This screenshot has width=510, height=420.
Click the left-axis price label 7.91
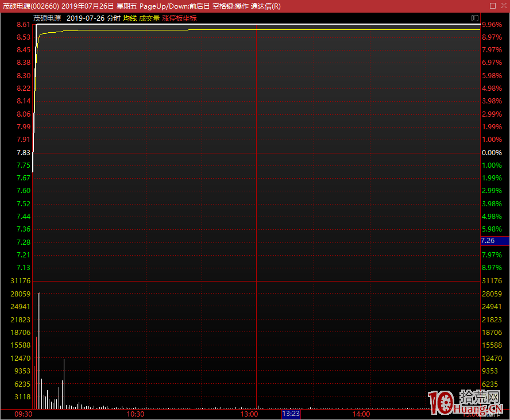24,140
